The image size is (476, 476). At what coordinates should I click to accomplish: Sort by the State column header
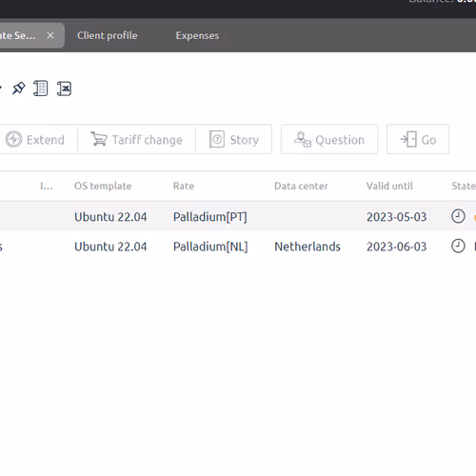464,186
